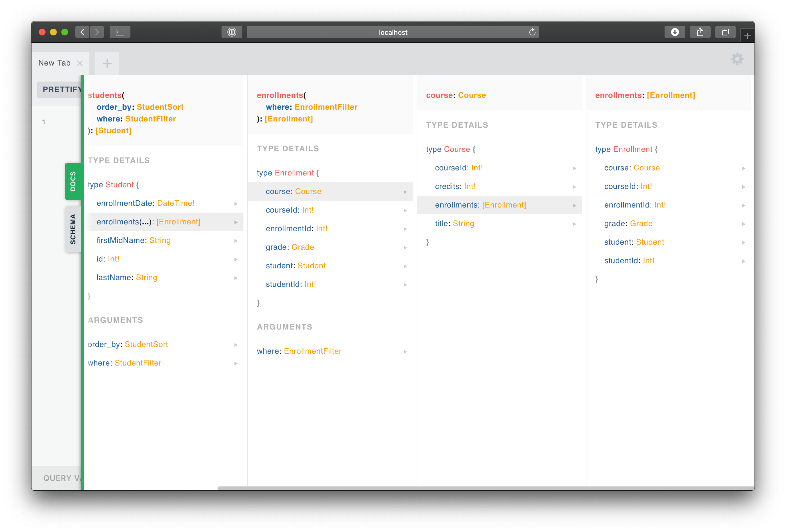
Task: Show all tabs overview icon
Action: pyautogui.click(x=725, y=32)
